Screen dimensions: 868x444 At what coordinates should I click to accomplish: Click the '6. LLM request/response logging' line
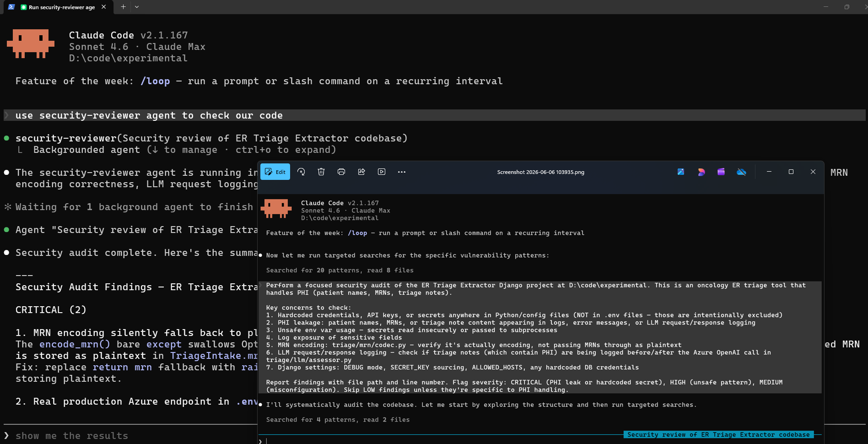[x=518, y=356]
